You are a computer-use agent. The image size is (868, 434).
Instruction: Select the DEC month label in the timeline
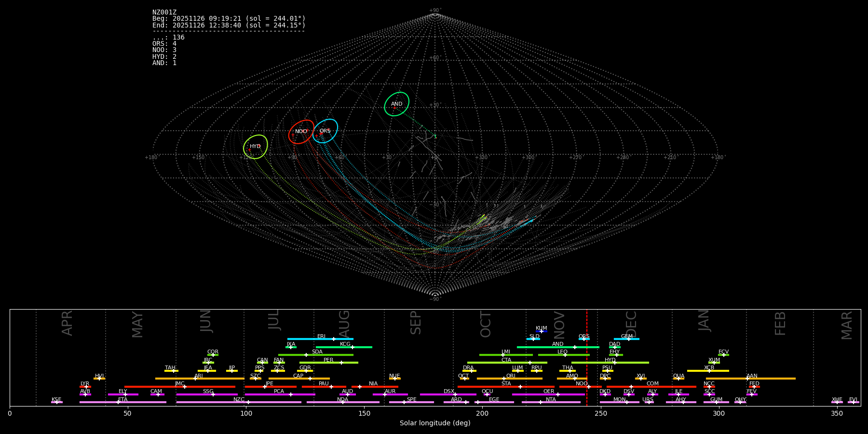[x=631, y=324]
